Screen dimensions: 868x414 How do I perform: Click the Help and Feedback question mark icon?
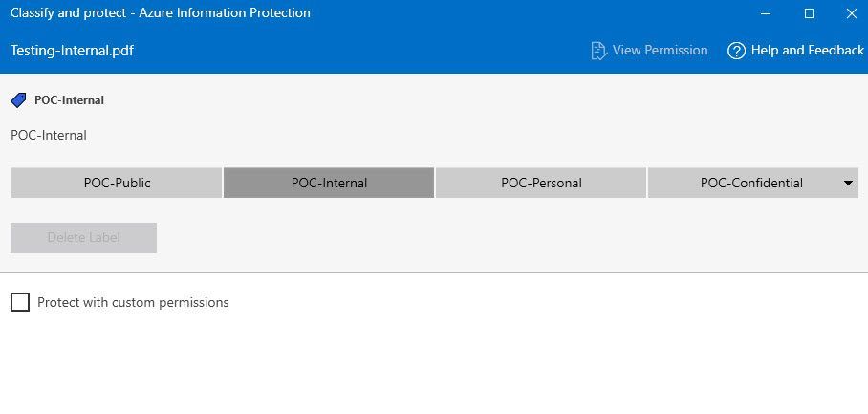click(x=736, y=51)
